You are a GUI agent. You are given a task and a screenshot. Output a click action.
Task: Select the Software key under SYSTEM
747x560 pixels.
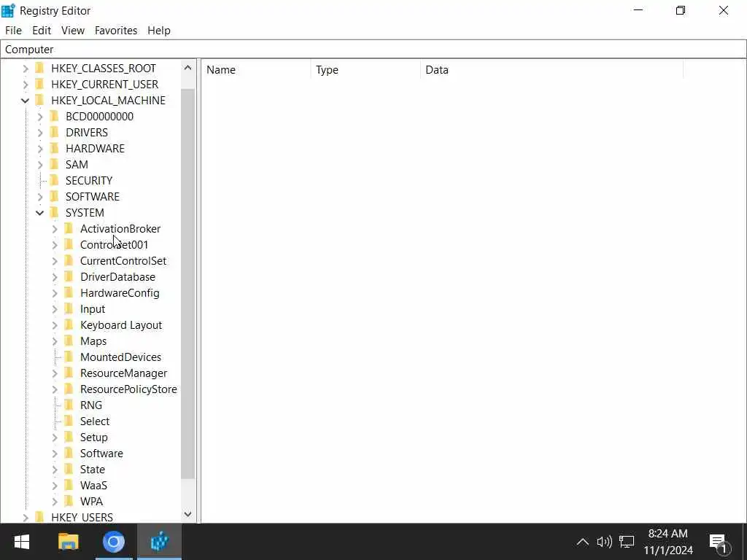[101, 454]
